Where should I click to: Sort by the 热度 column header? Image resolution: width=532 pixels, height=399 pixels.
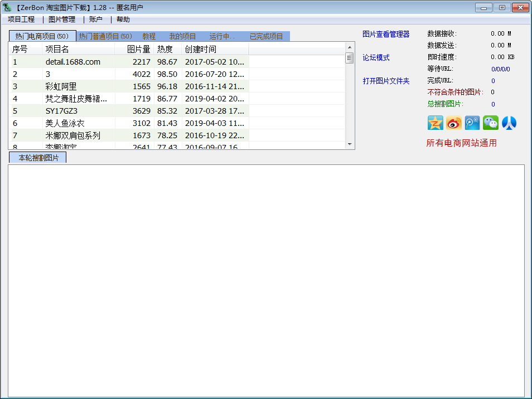(168, 49)
